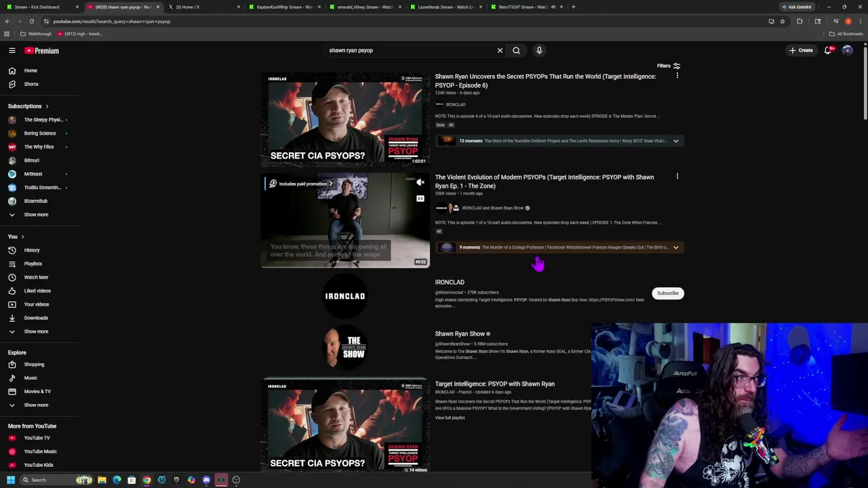
Task: Open the All Bookmarks folder
Action: [x=846, y=34]
